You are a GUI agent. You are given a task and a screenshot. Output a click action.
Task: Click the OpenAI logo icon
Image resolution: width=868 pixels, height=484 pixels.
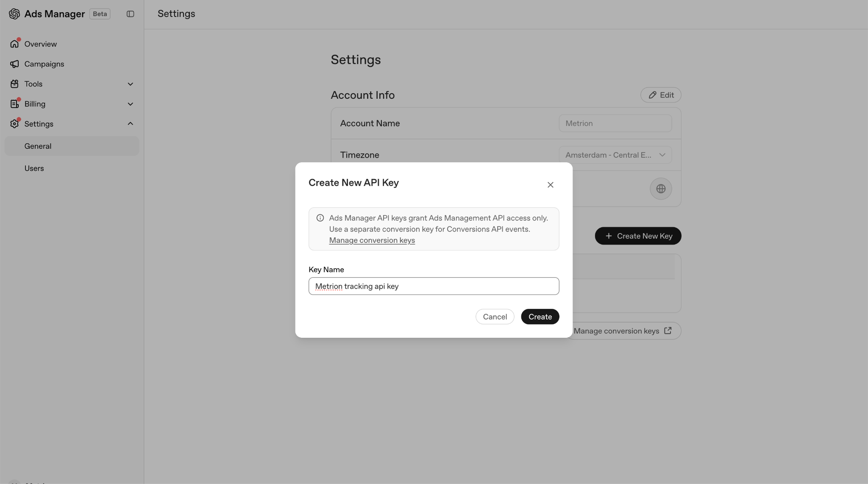(14, 14)
